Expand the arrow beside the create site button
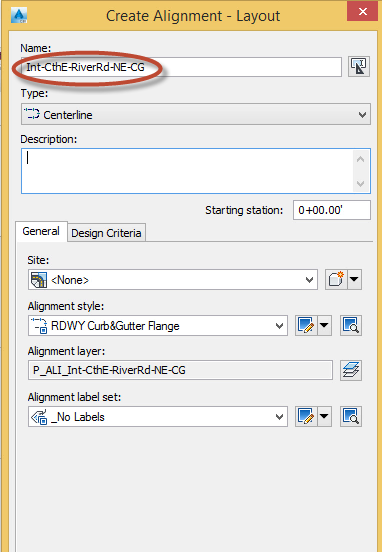Viewport: 382px width, 552px height. tap(355, 280)
